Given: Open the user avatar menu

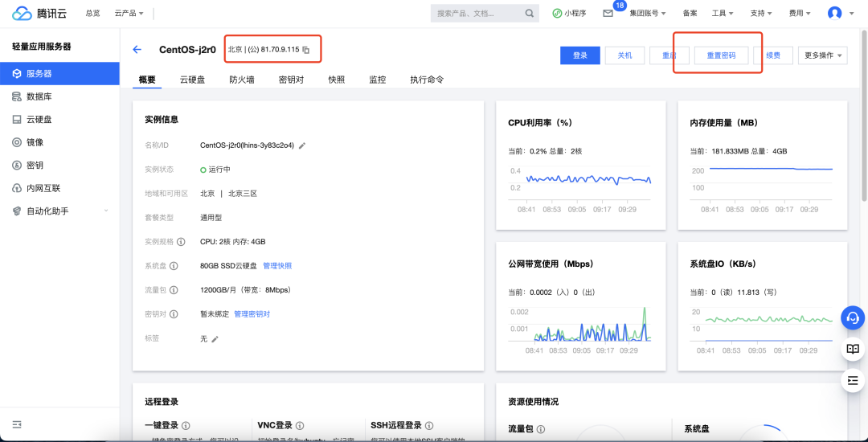Looking at the screenshot, I should coord(835,14).
